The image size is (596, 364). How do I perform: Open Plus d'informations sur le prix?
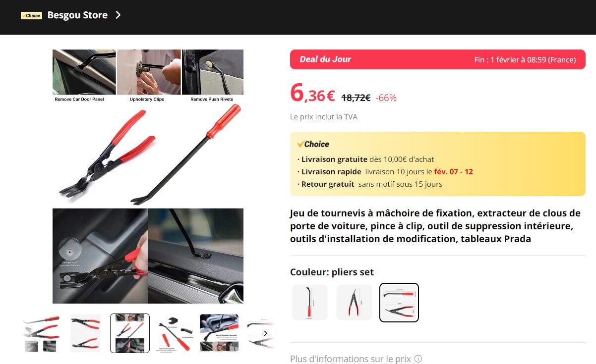pos(351,359)
